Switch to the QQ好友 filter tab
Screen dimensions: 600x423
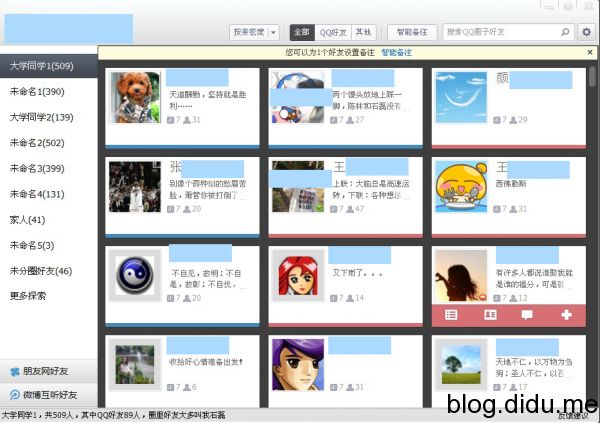333,32
